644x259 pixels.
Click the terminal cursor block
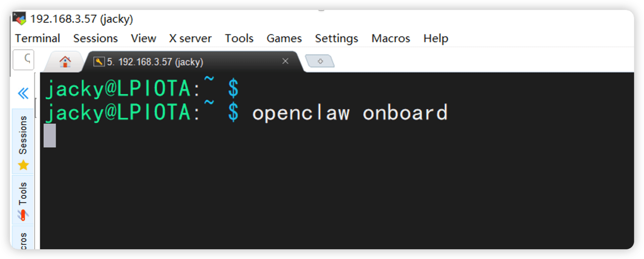click(x=50, y=135)
